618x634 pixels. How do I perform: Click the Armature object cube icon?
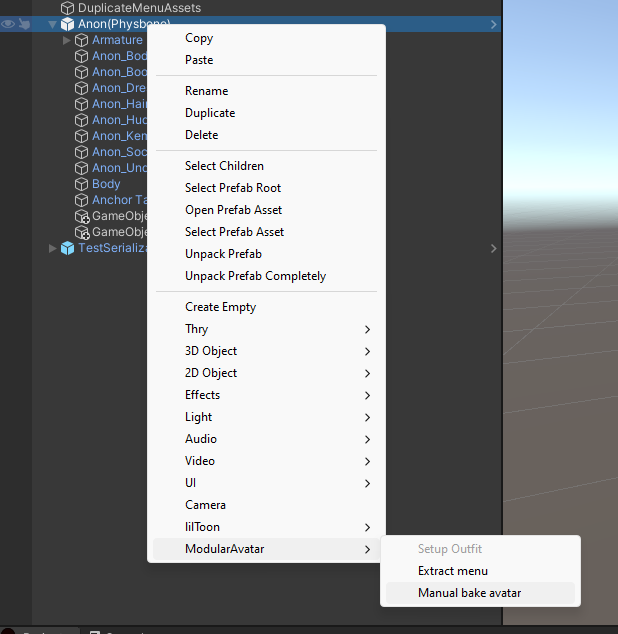click(81, 40)
